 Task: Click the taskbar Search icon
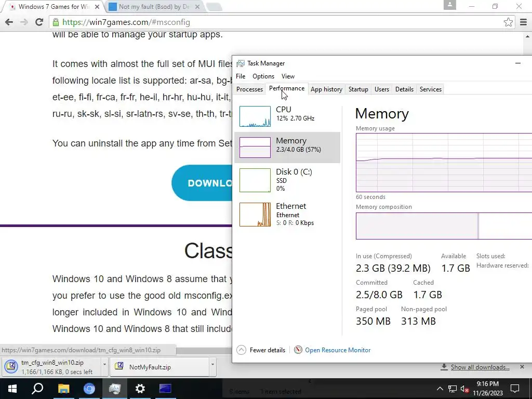coord(37,389)
